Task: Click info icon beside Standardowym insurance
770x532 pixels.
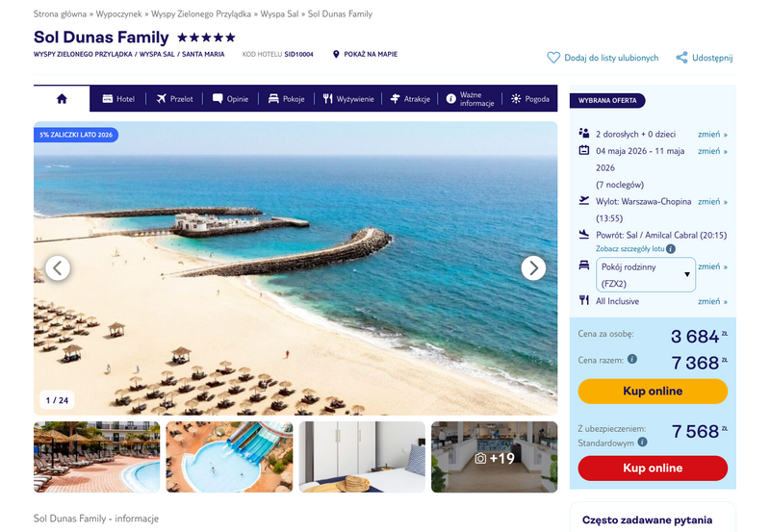Action: 642,443
